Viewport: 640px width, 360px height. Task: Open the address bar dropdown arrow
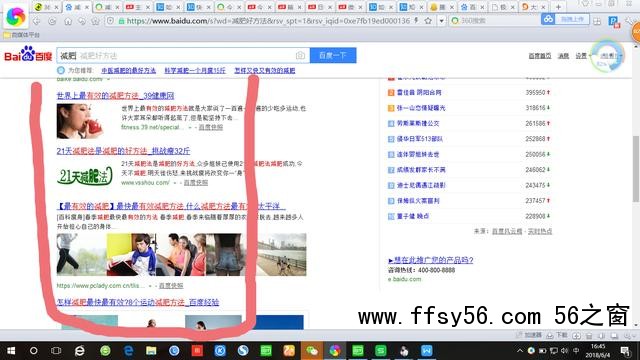[x=442, y=20]
